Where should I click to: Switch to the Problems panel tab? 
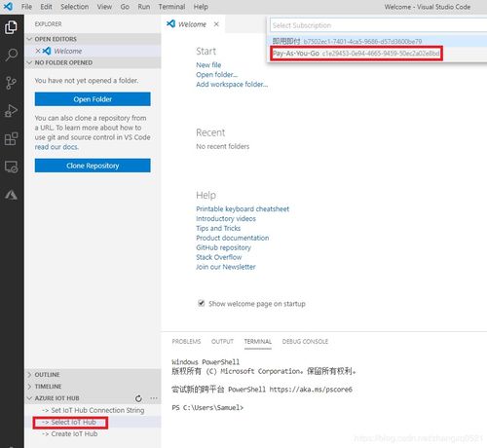[186, 342]
